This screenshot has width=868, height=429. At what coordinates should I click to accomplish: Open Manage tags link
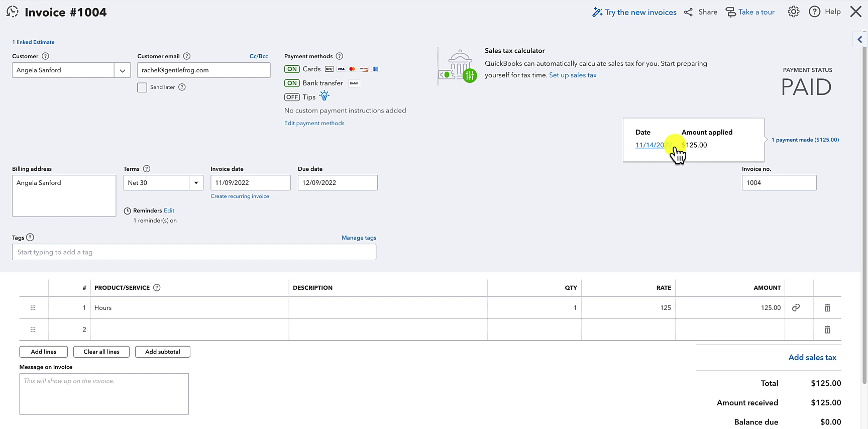coord(359,238)
